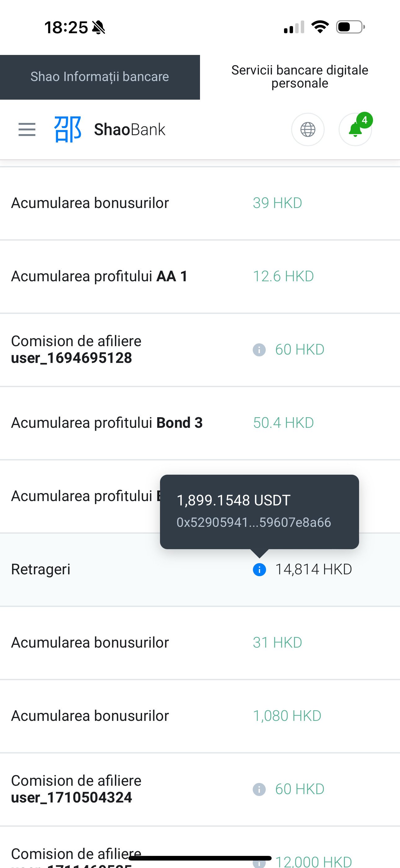Tap info icon beside 12,000 HKD

coord(259,863)
